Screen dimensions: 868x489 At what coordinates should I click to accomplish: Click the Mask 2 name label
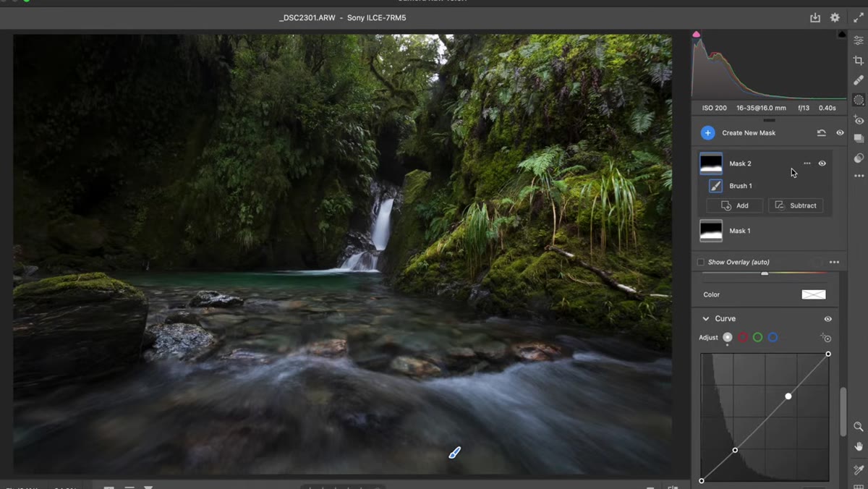tap(740, 163)
